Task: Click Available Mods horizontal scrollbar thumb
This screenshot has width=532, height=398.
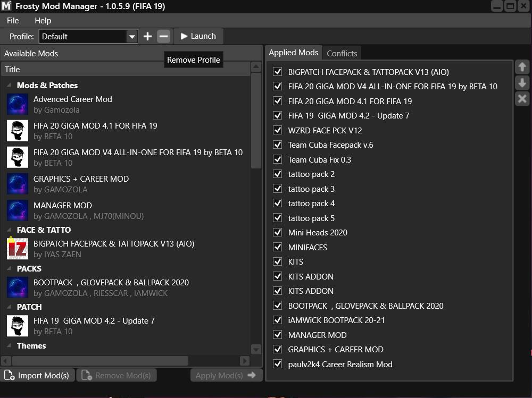Action: pyautogui.click(x=100, y=361)
